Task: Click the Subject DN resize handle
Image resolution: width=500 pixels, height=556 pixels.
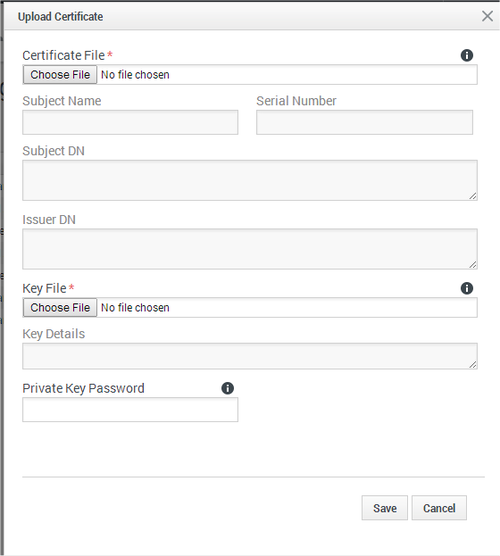Action: pyautogui.click(x=473, y=196)
